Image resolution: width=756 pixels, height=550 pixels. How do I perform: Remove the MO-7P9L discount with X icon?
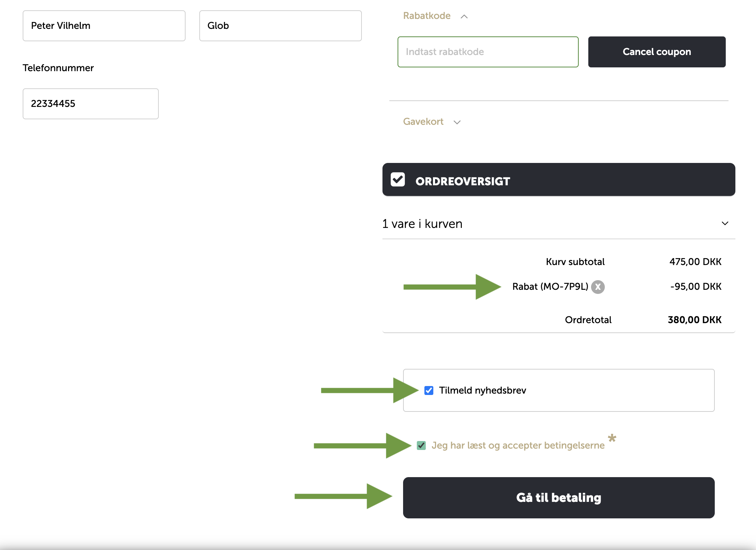[x=598, y=287]
